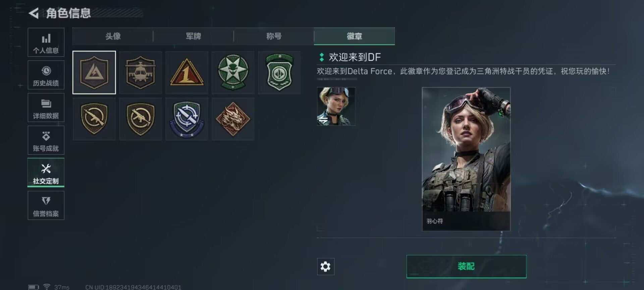The height and width of the screenshot is (290, 644).
Task: Choose the blue crosshair shield badge
Action: tap(187, 119)
